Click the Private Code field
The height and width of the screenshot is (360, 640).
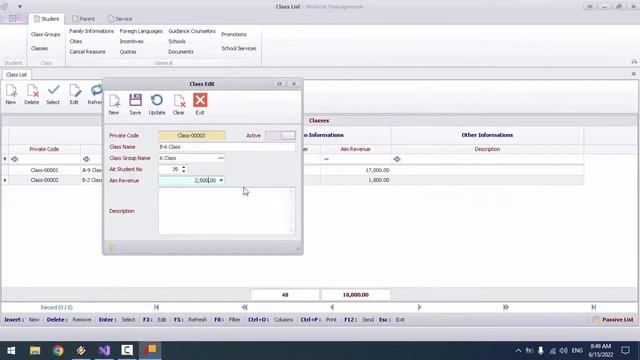pyautogui.click(x=191, y=136)
